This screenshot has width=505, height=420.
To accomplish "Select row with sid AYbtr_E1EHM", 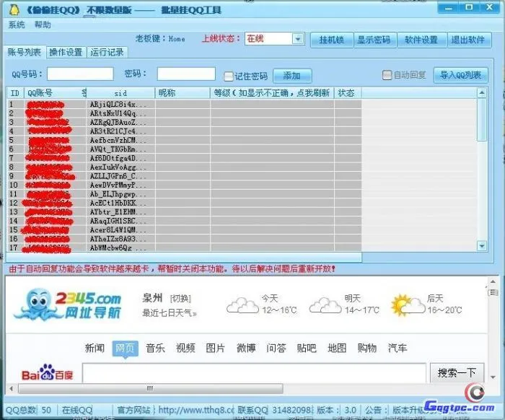I will point(184,211).
